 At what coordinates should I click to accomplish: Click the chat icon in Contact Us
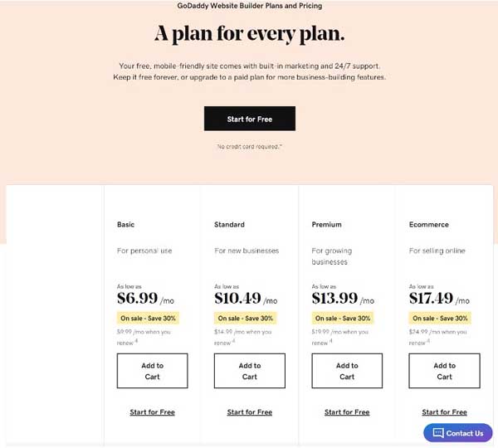[437, 433]
